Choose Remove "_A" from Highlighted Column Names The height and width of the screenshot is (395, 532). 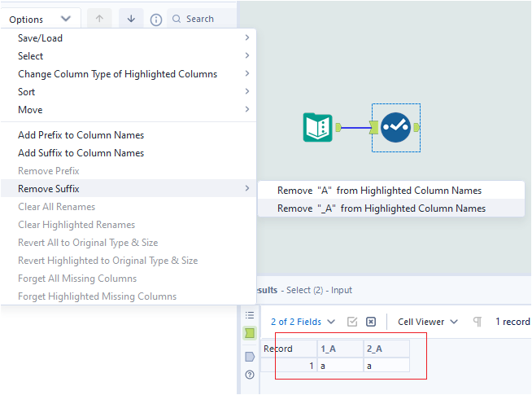[x=390, y=208]
